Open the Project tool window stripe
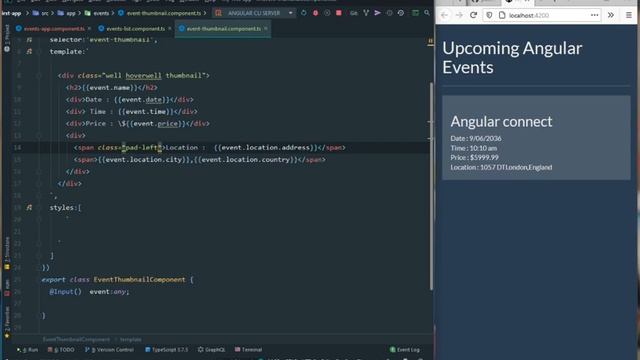Screen dimensions: 640x360 tap(7, 38)
